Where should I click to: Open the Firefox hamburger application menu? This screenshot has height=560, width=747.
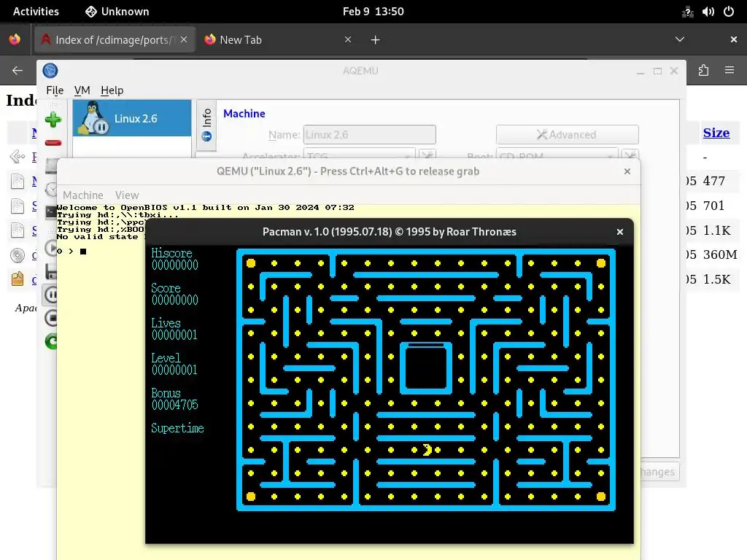click(x=729, y=71)
